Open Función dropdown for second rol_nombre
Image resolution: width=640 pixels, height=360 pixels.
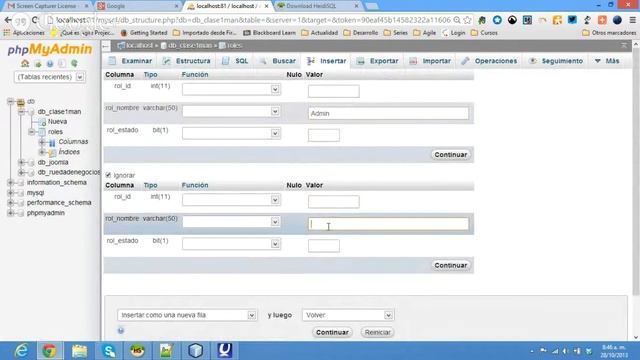[x=231, y=222]
